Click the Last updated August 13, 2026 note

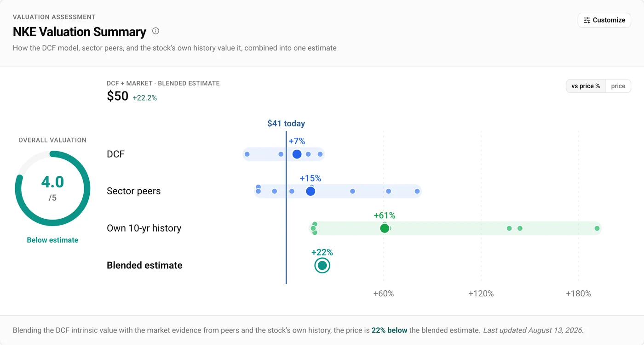533,330
